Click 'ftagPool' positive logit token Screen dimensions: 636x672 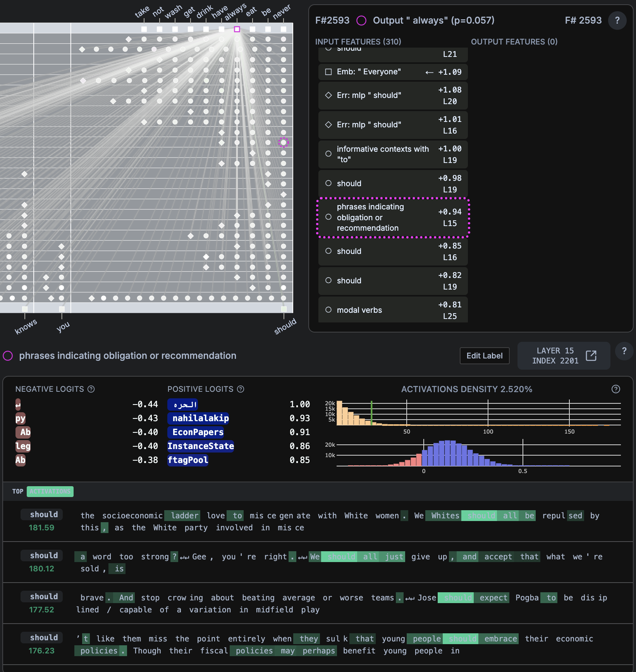click(x=188, y=460)
